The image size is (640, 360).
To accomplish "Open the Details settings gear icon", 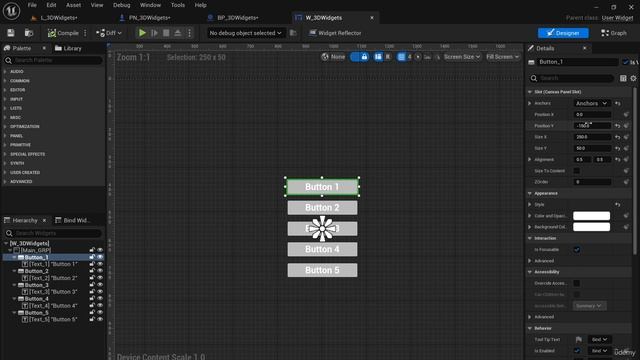I will pyautogui.click(x=633, y=78).
